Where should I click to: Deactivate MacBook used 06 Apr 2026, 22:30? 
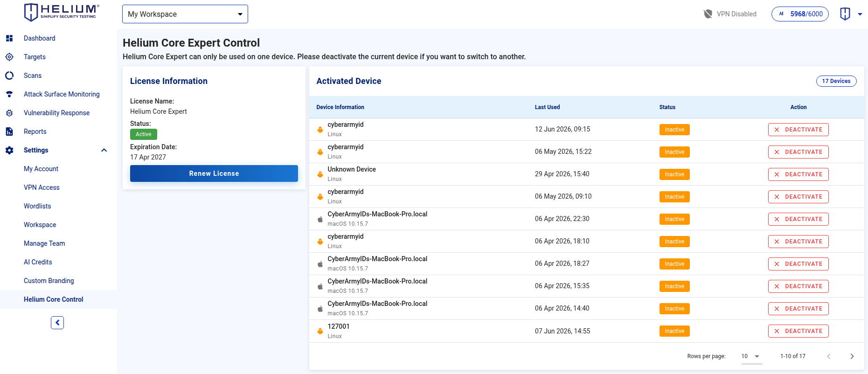click(799, 219)
